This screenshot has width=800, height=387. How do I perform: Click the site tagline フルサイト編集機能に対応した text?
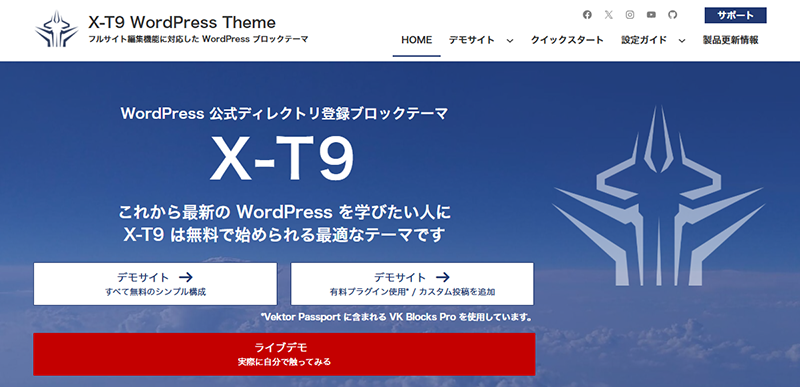click(198, 39)
